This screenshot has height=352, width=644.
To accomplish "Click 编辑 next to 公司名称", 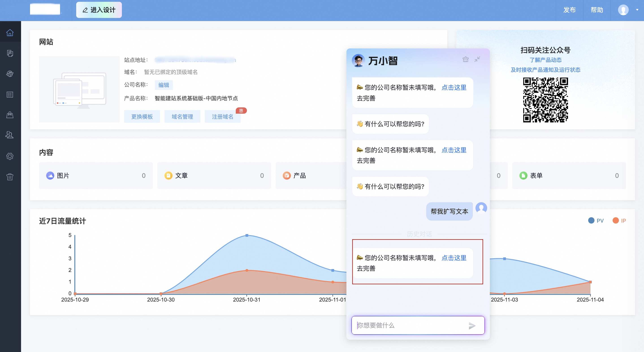I will point(163,85).
